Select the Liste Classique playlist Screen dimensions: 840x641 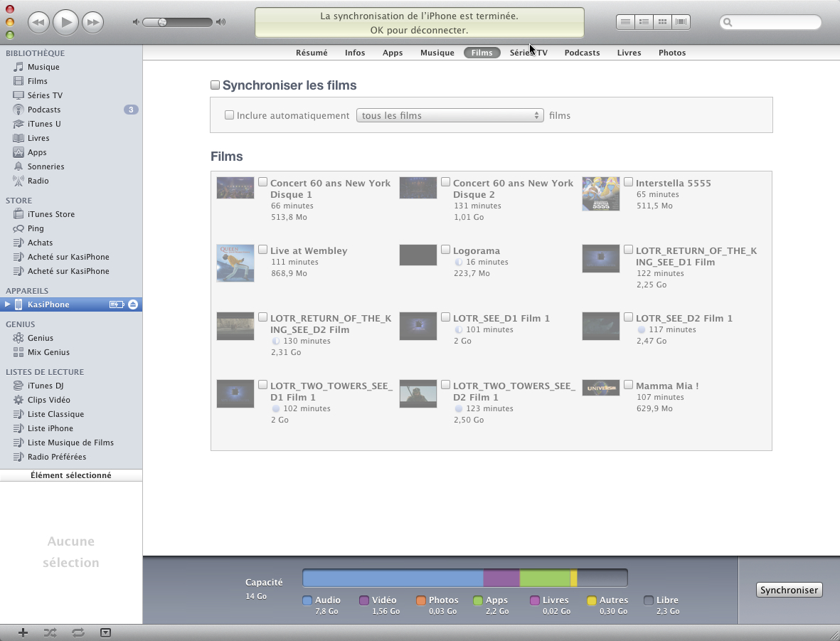click(x=55, y=414)
